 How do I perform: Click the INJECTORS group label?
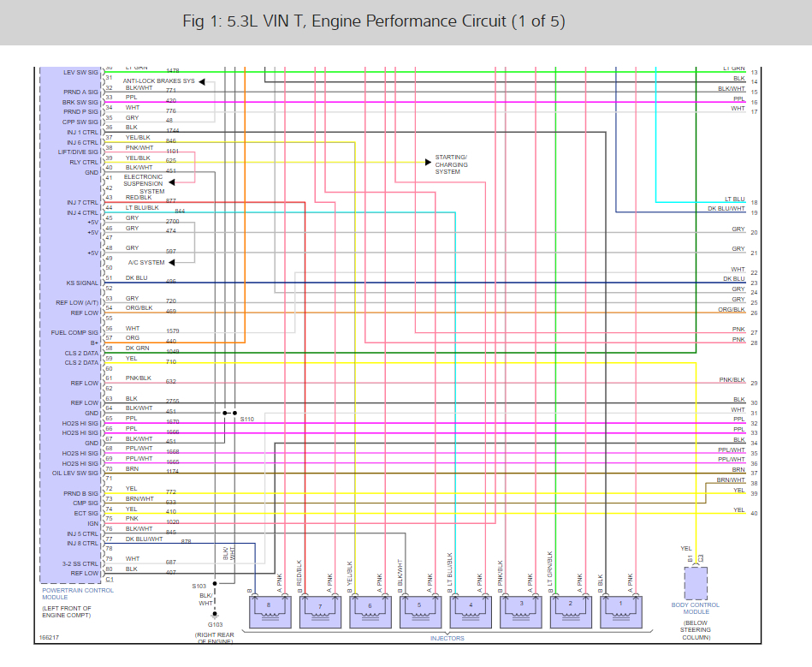[447, 639]
